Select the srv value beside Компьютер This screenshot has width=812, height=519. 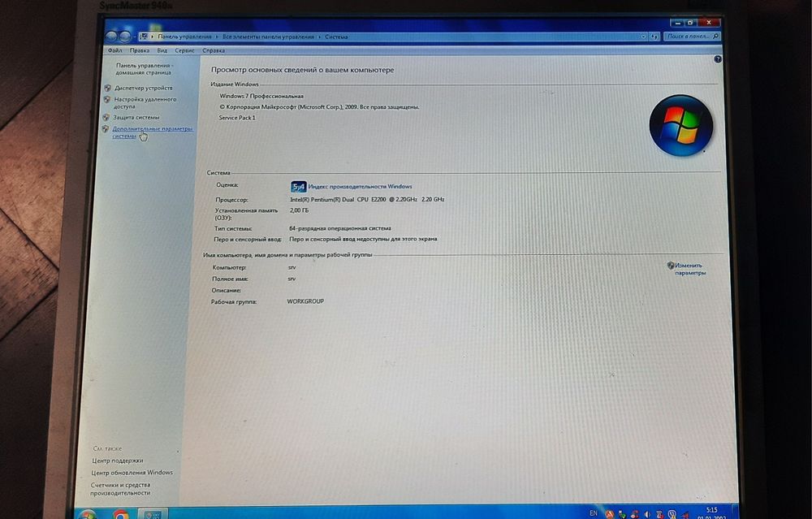click(292, 268)
